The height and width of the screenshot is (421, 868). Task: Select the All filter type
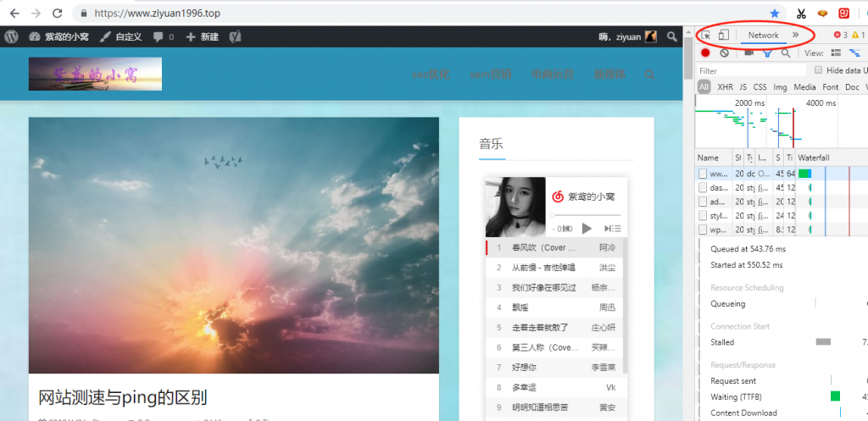point(704,87)
